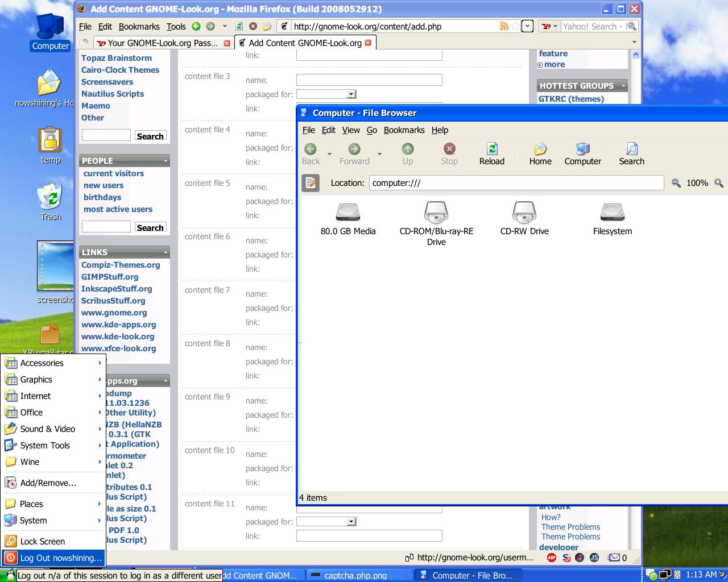Click the most active users link
728x582 pixels.
coord(118,209)
